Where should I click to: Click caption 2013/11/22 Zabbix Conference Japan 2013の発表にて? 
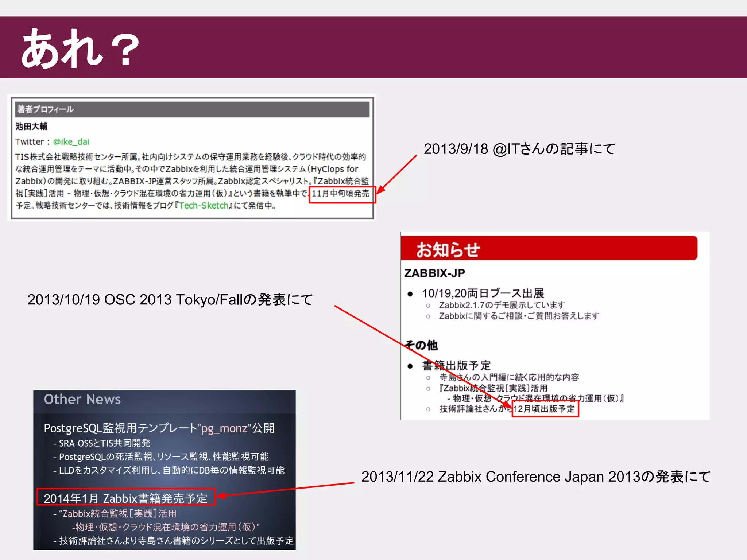[x=536, y=477]
